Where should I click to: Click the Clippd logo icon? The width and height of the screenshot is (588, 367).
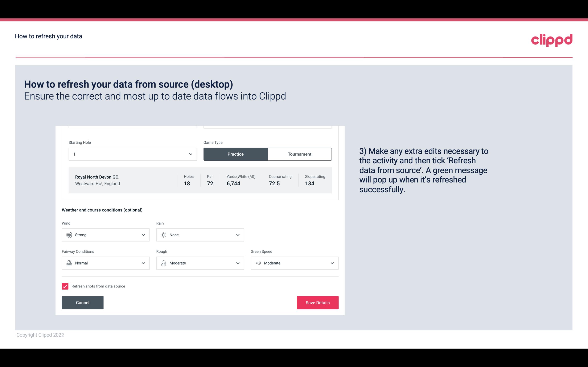pos(552,39)
